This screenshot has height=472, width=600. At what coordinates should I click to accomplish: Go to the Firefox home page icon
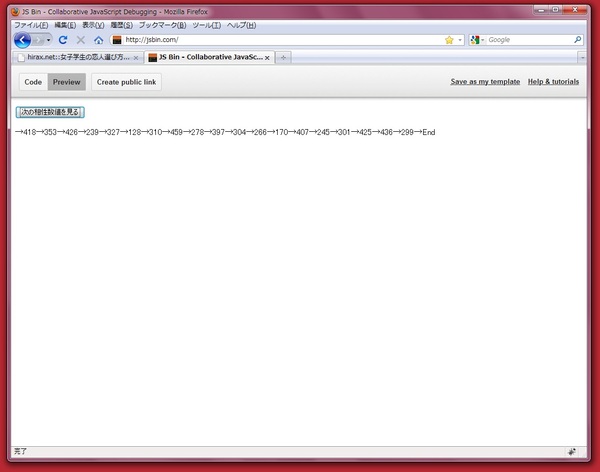click(98, 40)
